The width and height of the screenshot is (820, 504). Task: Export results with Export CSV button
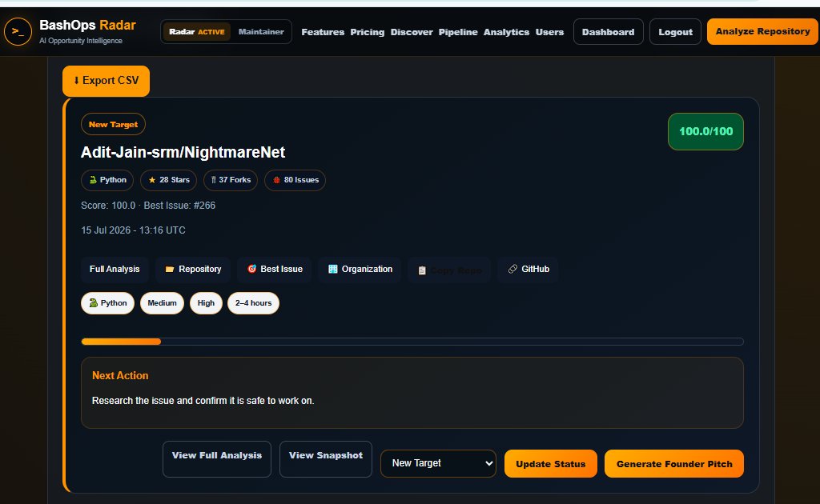pos(107,81)
